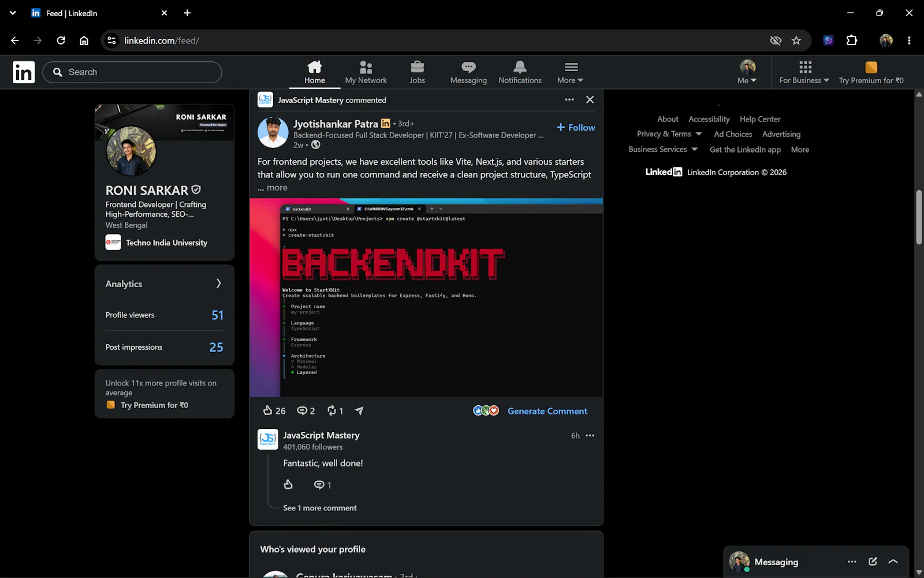Open the About footer link
This screenshot has height=578, width=924.
tap(668, 119)
